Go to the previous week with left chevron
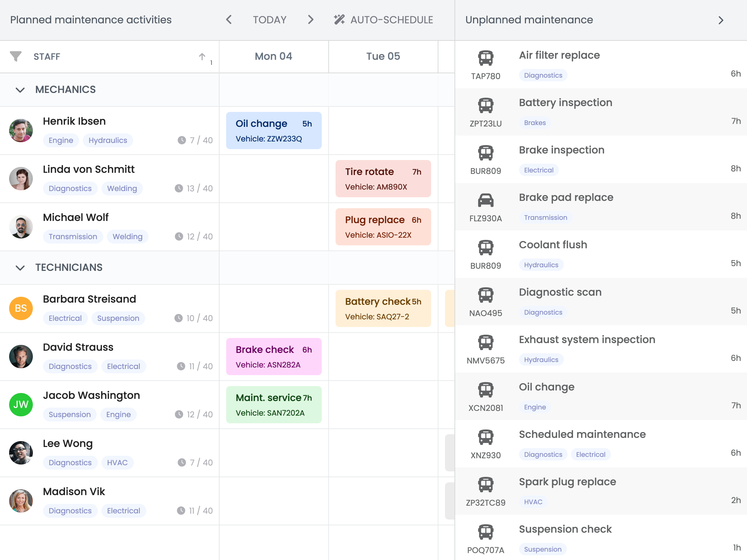The height and width of the screenshot is (560, 747). pos(229,20)
